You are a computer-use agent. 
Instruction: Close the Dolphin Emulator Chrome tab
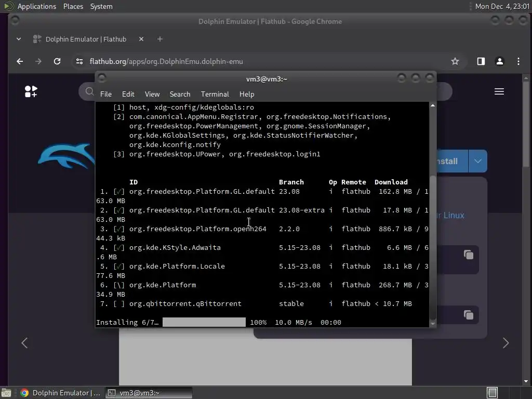(141, 39)
